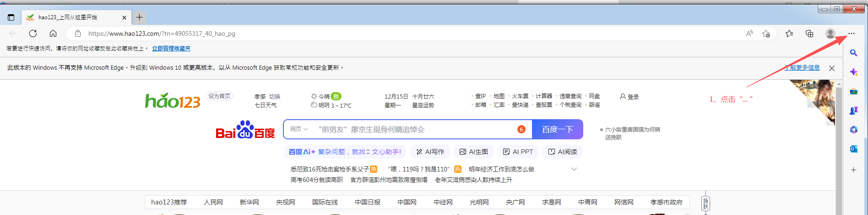Click the Baidu logo
This screenshot has height=215, width=868.
coord(245,130)
